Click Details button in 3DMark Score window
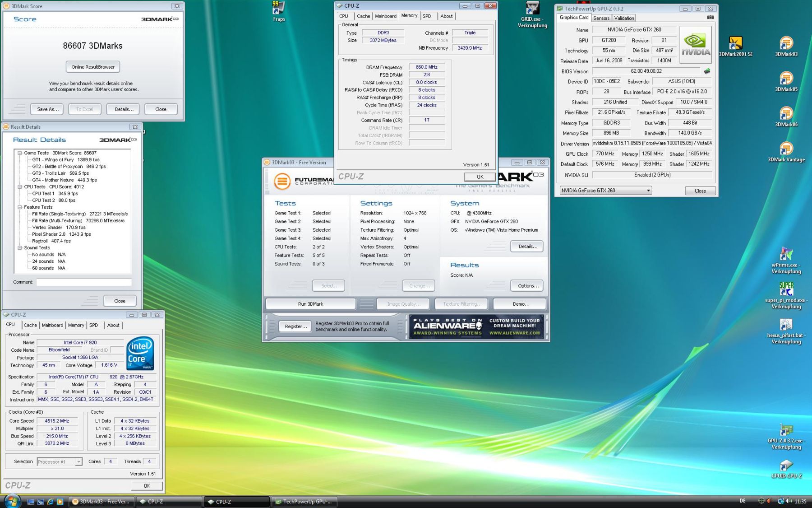Viewport: 812px width, 508px height. coord(124,109)
